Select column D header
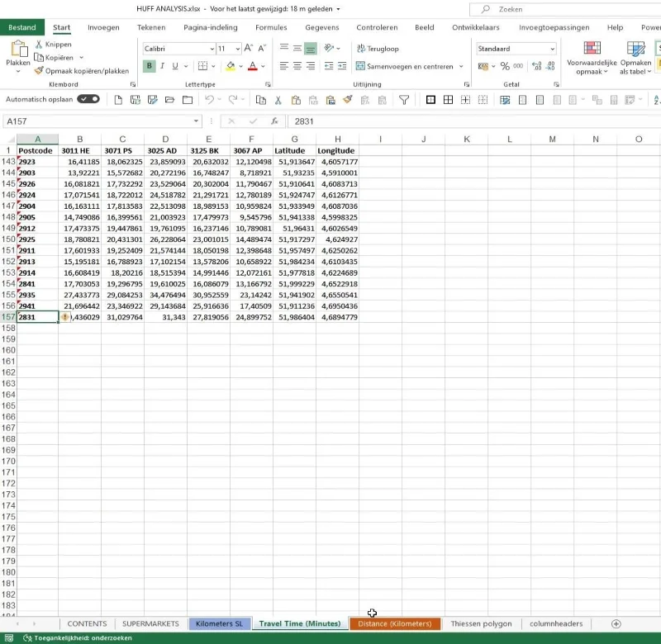This screenshot has width=661, height=644. (x=165, y=139)
